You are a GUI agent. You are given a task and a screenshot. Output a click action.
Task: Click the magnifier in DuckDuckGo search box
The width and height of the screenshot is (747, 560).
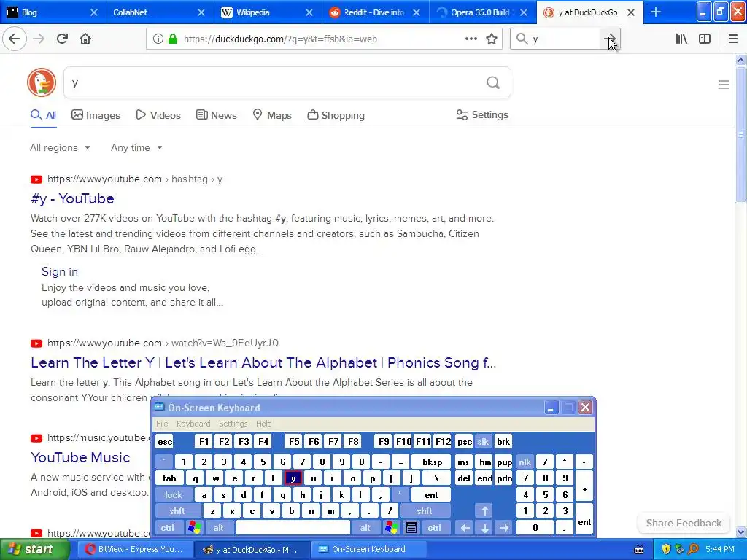(x=493, y=82)
